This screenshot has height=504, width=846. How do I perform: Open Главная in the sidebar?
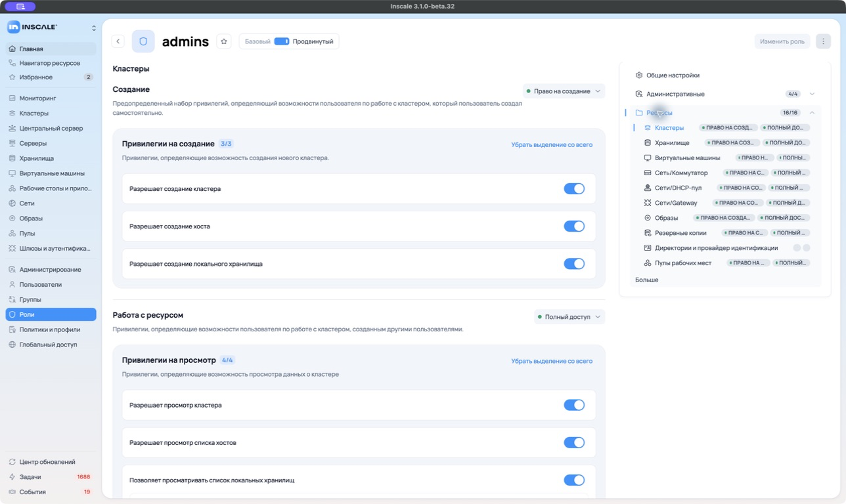coord(51,49)
